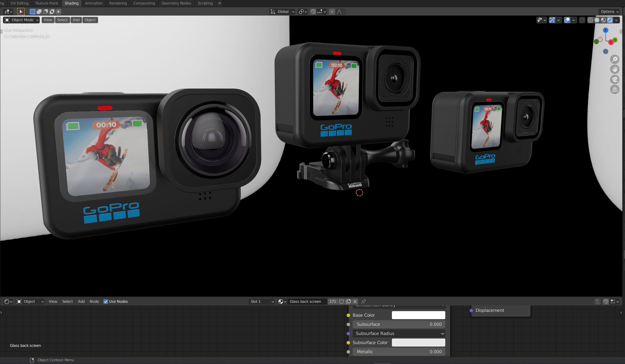This screenshot has width=625, height=364.
Task: Open the viewport Select menu
Action: (62, 20)
